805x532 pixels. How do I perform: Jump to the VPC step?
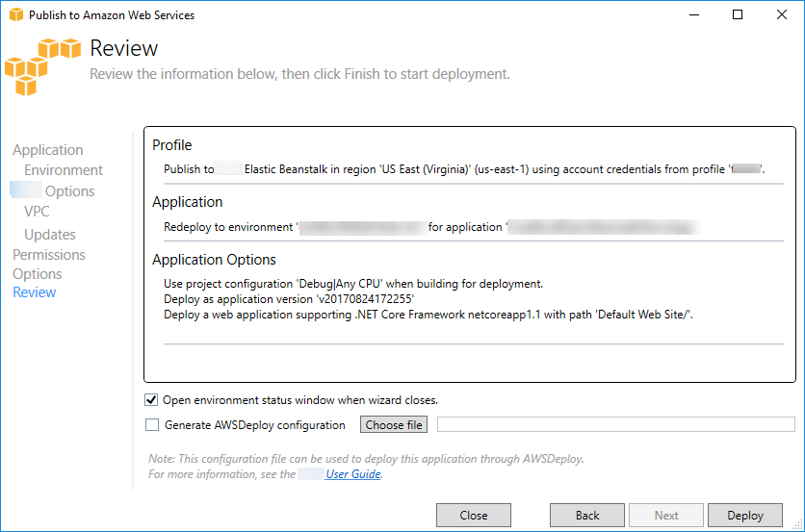pyautogui.click(x=37, y=212)
